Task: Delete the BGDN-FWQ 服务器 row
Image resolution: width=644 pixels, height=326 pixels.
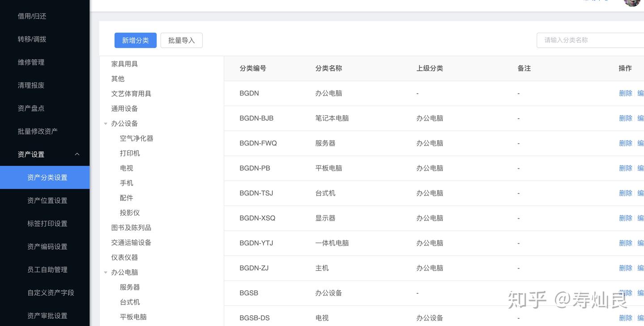Action: (625, 143)
